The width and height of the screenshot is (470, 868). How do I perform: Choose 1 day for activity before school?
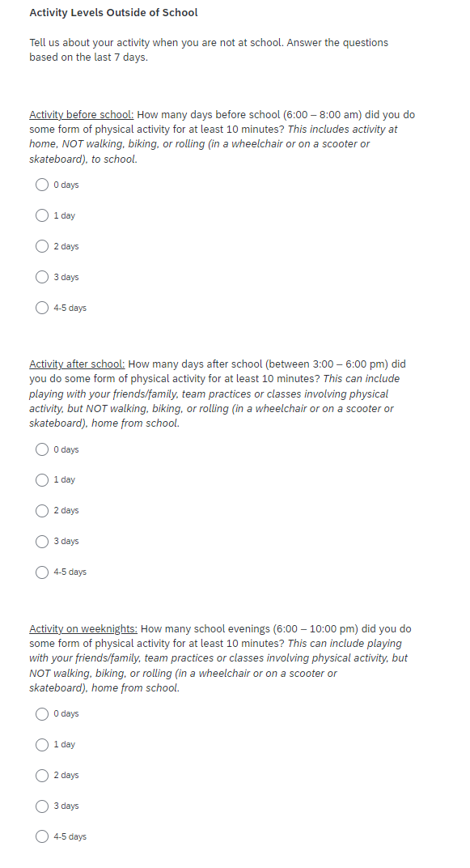tap(42, 215)
